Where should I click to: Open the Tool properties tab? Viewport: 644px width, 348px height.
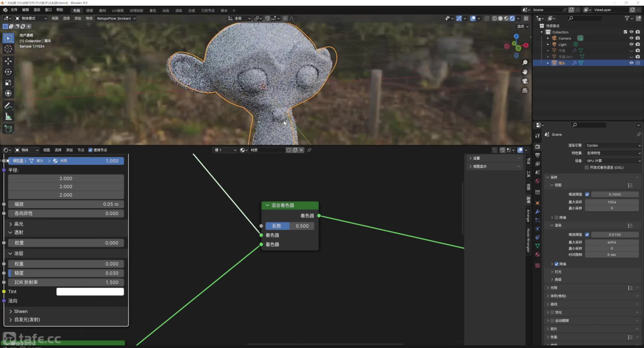coord(538,136)
